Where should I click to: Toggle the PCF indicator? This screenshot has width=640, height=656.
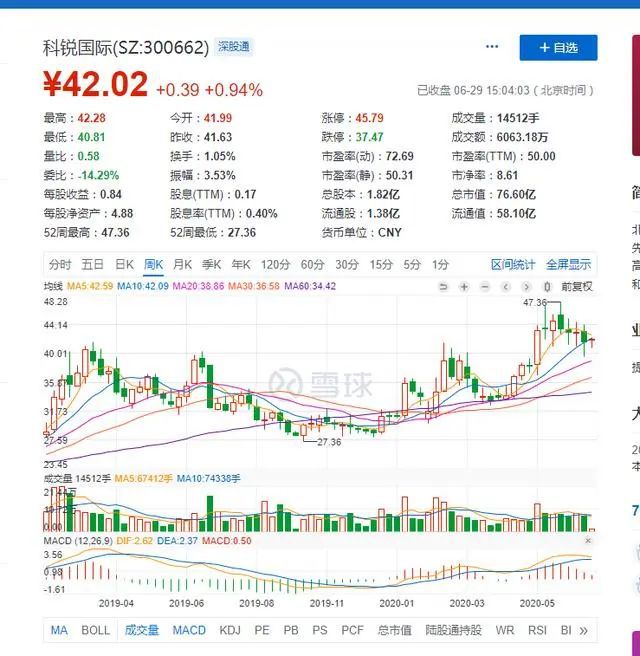click(x=352, y=630)
